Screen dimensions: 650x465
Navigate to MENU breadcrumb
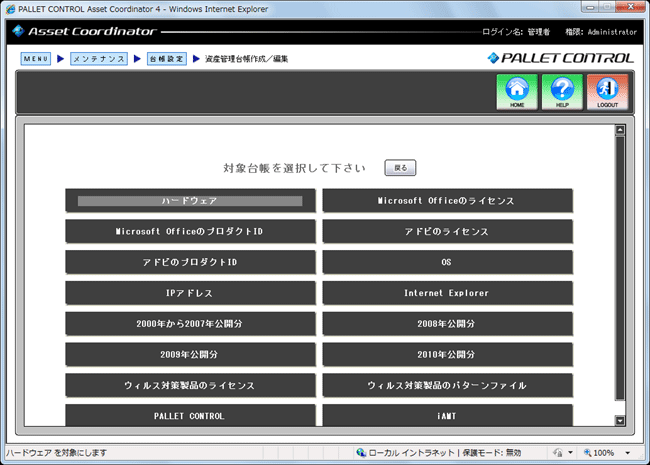click(x=36, y=59)
